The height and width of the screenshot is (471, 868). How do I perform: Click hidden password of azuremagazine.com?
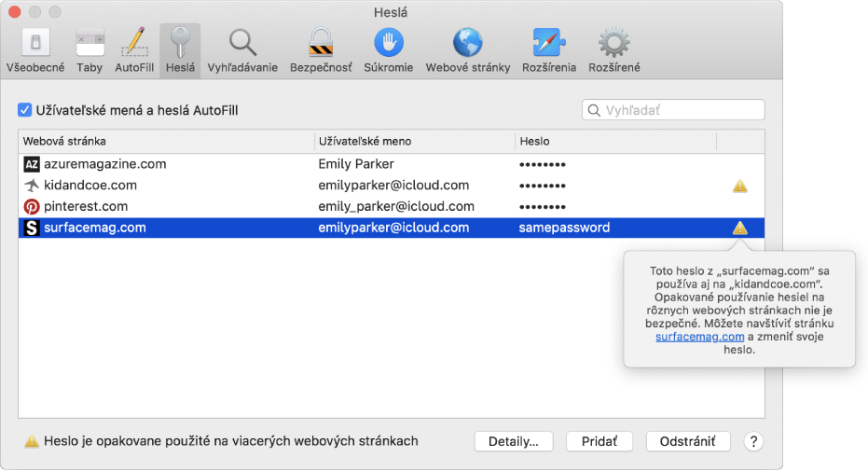coord(542,164)
